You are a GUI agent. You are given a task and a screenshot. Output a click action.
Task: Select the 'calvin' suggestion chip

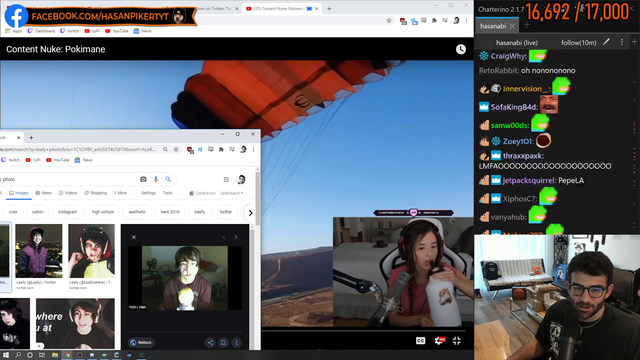pos(38,212)
